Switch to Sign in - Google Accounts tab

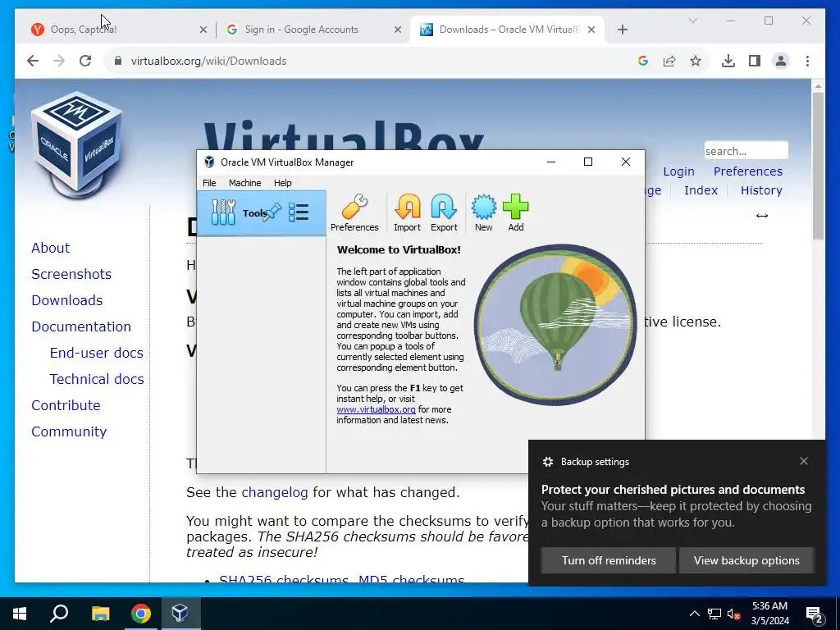[x=313, y=30]
